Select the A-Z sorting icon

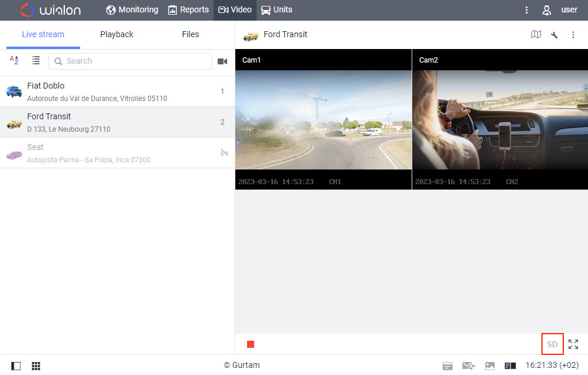14,60
